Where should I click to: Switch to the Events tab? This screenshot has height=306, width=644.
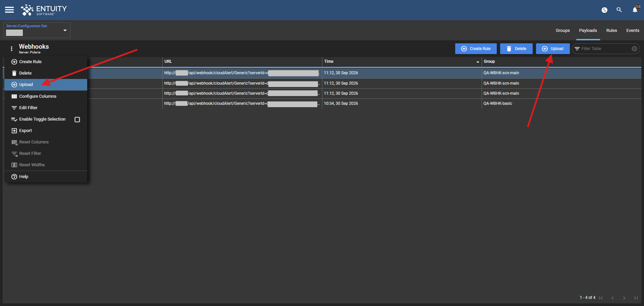tap(633, 31)
